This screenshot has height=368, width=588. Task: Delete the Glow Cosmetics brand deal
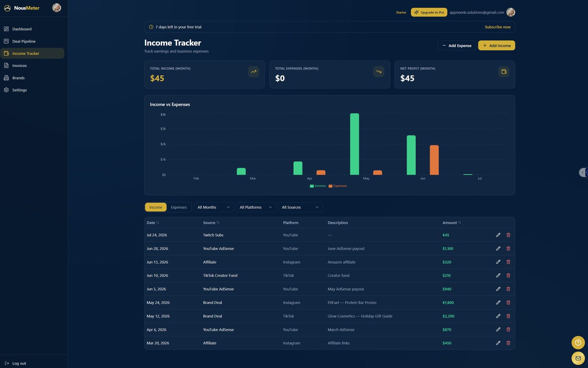point(508,316)
